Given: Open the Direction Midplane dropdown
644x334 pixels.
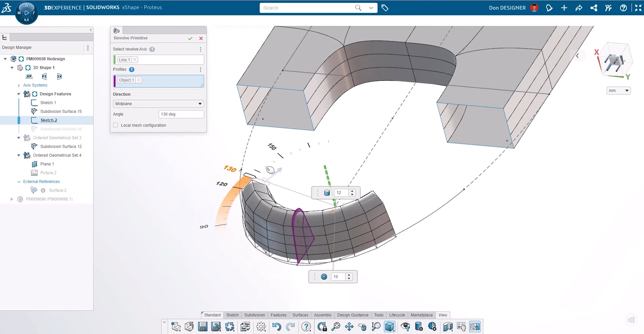Looking at the screenshot, I should coord(158,103).
